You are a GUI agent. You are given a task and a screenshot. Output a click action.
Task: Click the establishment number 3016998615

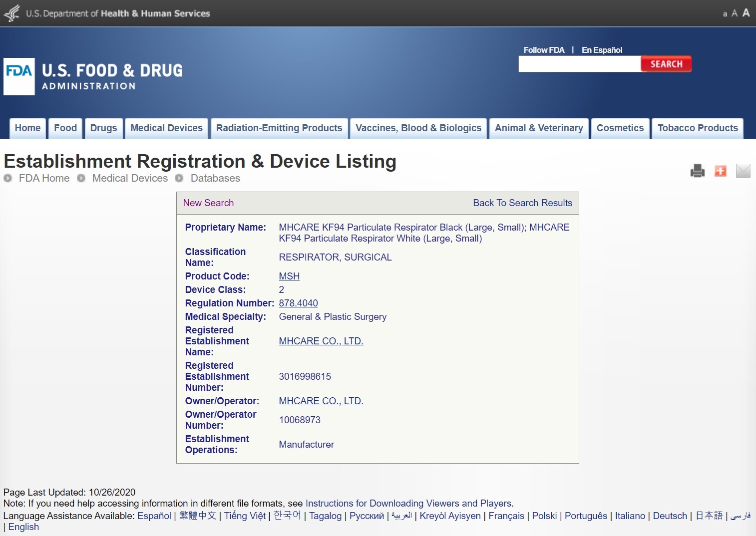(305, 377)
